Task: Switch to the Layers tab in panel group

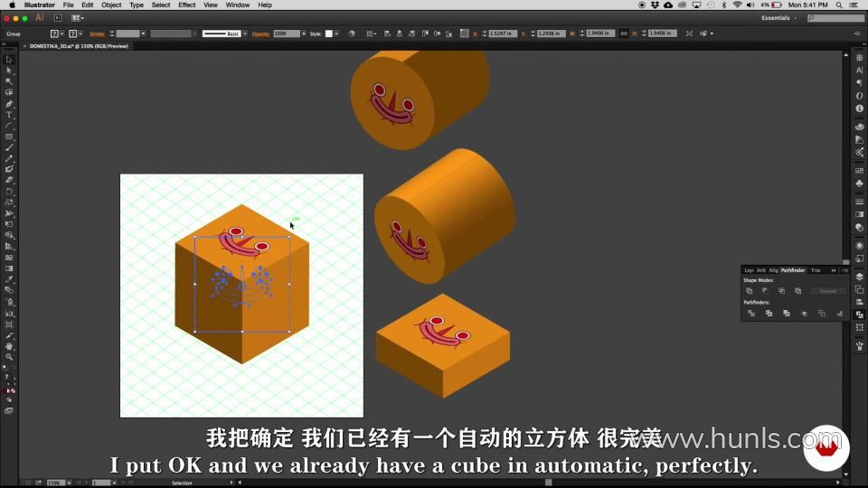Action: click(x=749, y=270)
